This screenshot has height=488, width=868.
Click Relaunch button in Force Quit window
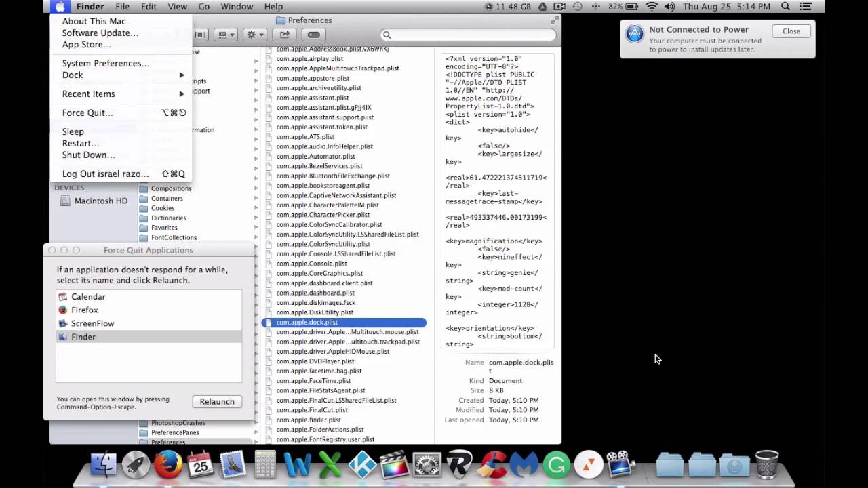217,401
